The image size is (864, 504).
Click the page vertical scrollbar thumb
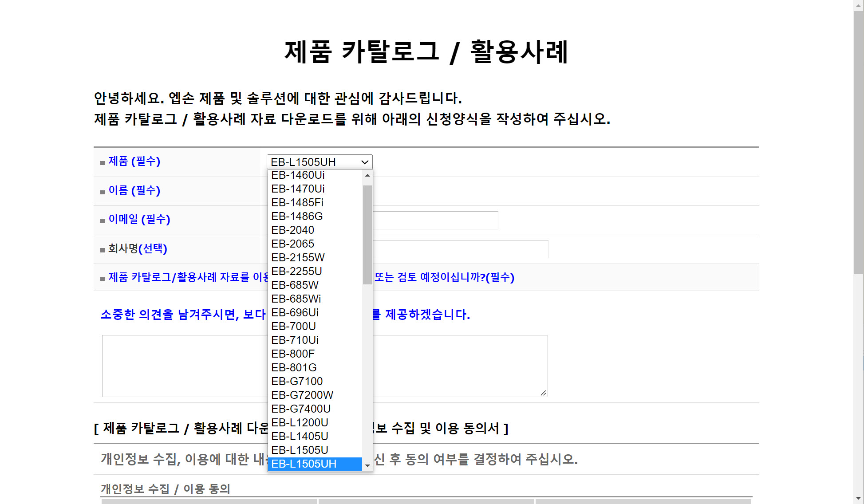pos(858,142)
